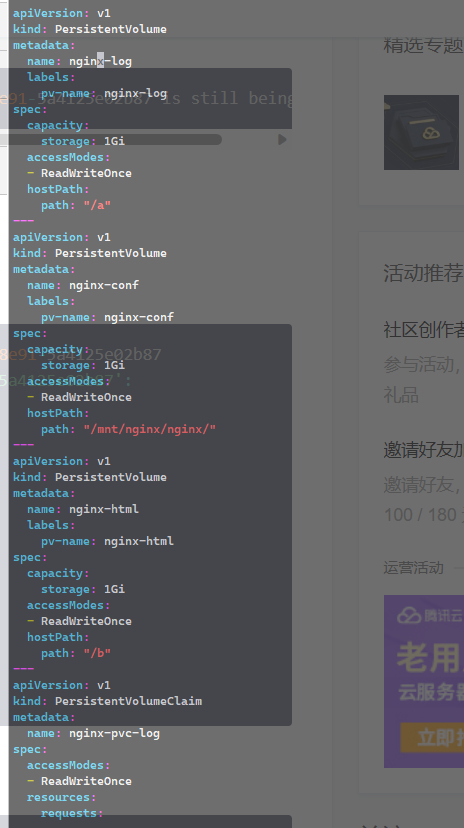Click the 运营活动 label
The height and width of the screenshot is (828, 464).
tap(413, 568)
